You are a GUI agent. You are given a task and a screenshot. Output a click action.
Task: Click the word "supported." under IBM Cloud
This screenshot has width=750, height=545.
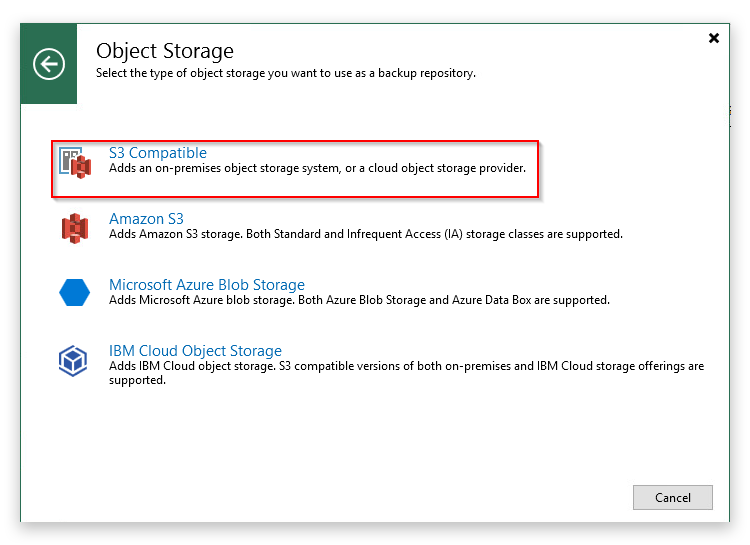click(137, 380)
